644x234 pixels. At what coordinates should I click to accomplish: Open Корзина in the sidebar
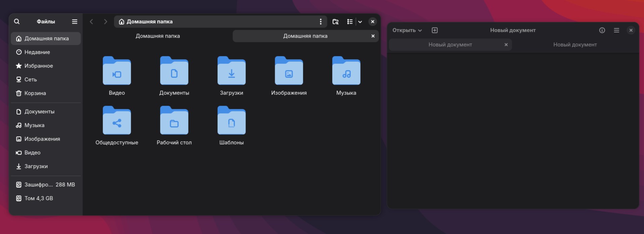pos(35,93)
